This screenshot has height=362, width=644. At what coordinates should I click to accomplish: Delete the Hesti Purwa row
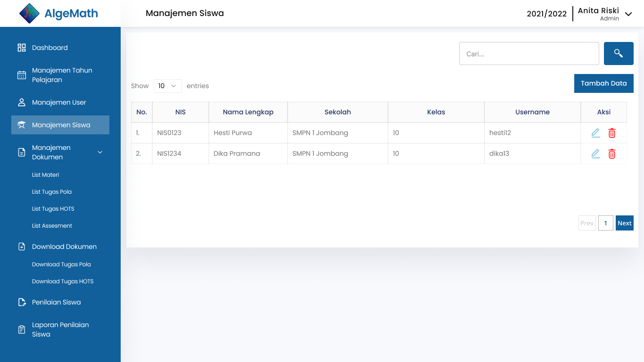pyautogui.click(x=612, y=133)
